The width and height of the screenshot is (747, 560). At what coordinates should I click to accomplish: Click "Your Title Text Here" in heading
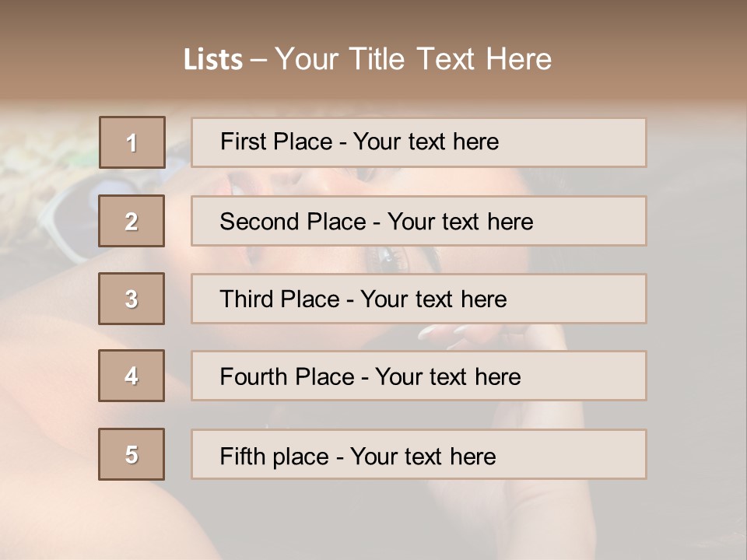[413, 59]
